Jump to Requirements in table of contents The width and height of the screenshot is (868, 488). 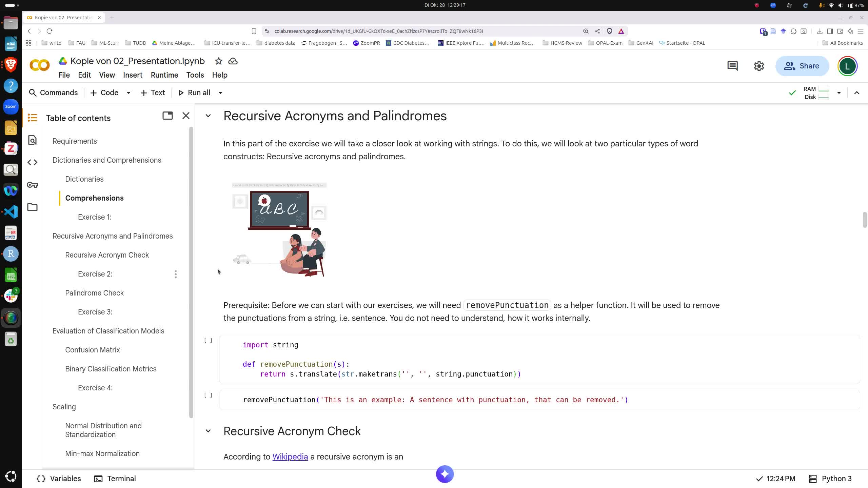(x=75, y=141)
